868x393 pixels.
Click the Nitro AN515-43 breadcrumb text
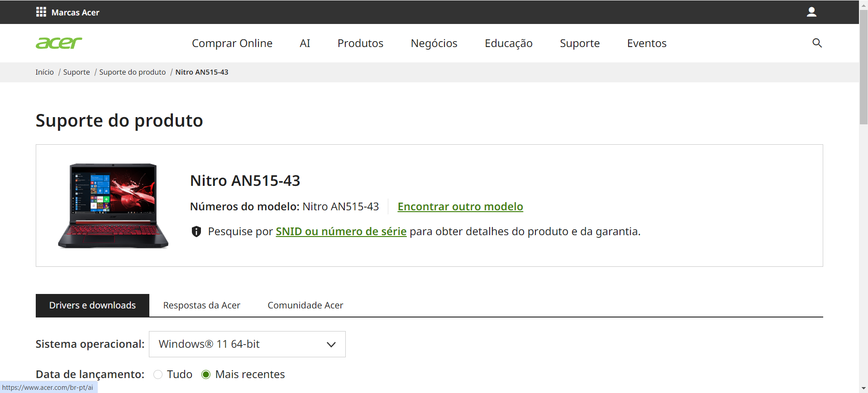(202, 72)
